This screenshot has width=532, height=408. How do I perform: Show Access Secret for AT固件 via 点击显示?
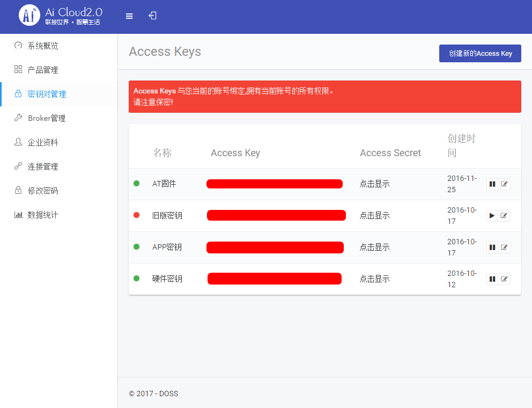374,184
